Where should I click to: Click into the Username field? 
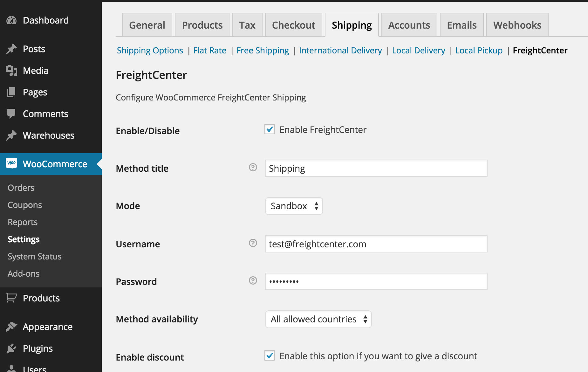click(x=376, y=244)
